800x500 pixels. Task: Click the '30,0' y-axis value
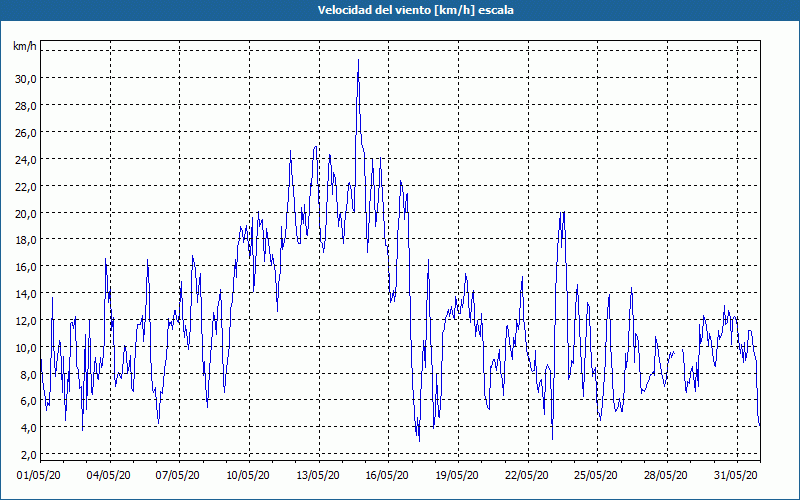26,79
